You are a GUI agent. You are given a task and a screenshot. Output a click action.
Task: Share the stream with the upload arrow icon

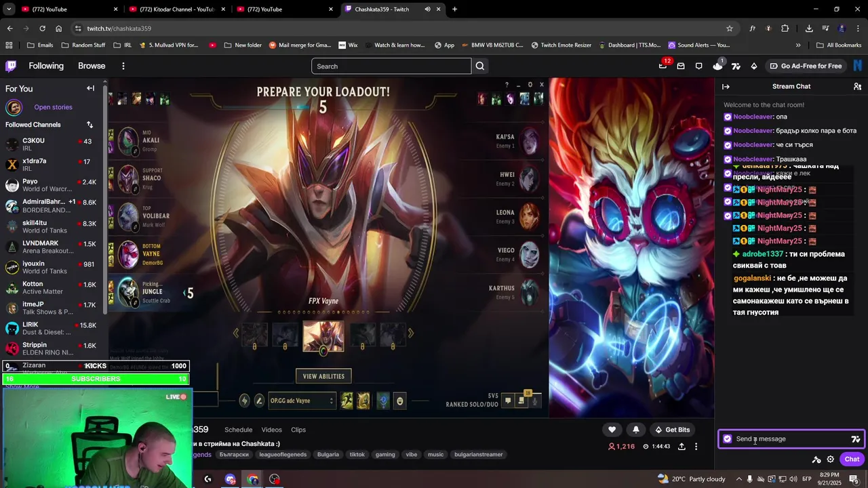click(x=682, y=447)
